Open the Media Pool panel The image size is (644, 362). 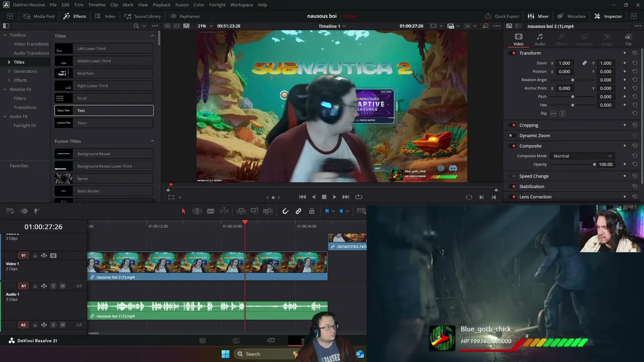pyautogui.click(x=39, y=16)
